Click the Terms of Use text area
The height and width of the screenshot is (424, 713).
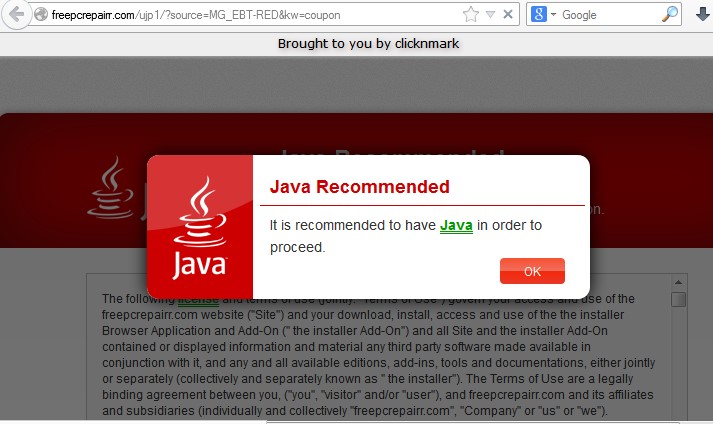coord(378,355)
